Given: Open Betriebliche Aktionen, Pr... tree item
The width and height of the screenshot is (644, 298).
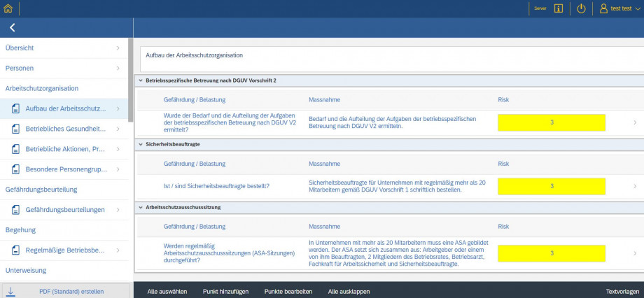Looking at the screenshot, I should (64, 149).
